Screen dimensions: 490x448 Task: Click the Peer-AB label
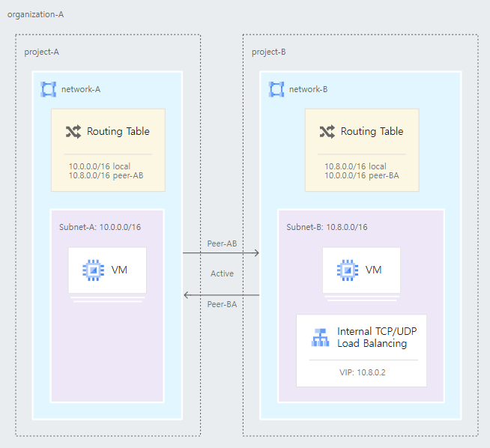pos(222,243)
